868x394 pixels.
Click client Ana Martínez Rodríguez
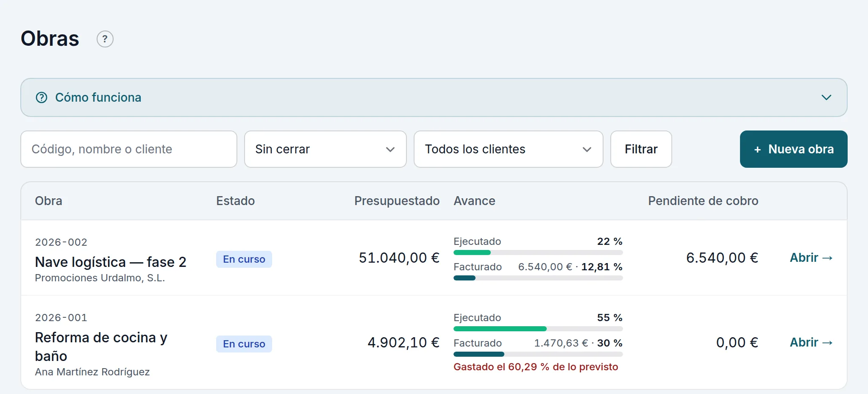click(92, 372)
